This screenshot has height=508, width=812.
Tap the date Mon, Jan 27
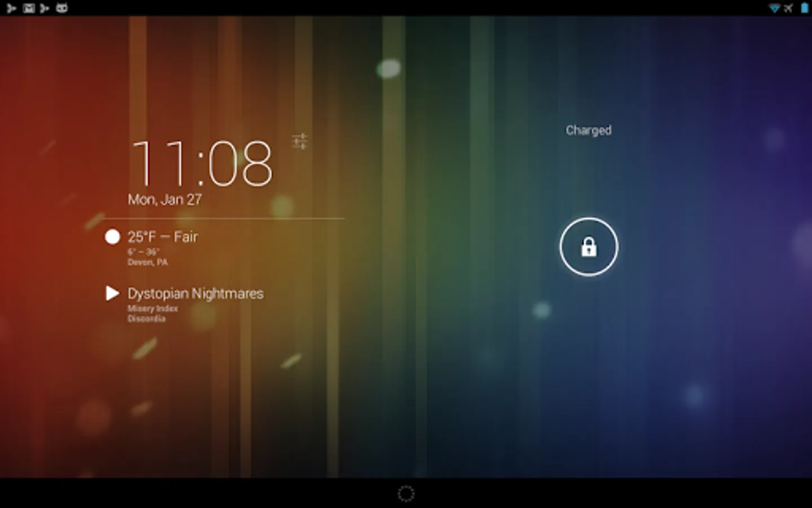pyautogui.click(x=165, y=199)
